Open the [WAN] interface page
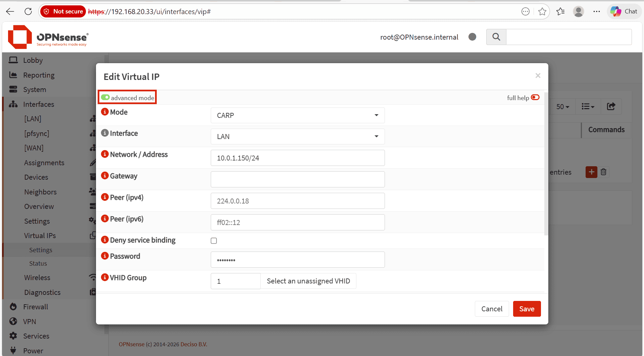644x356 pixels. pos(34,148)
